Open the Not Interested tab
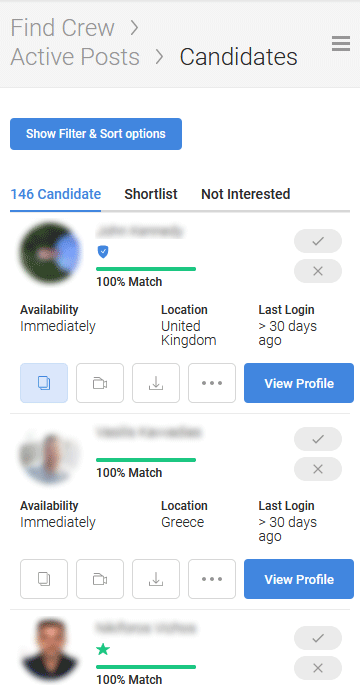 (246, 194)
